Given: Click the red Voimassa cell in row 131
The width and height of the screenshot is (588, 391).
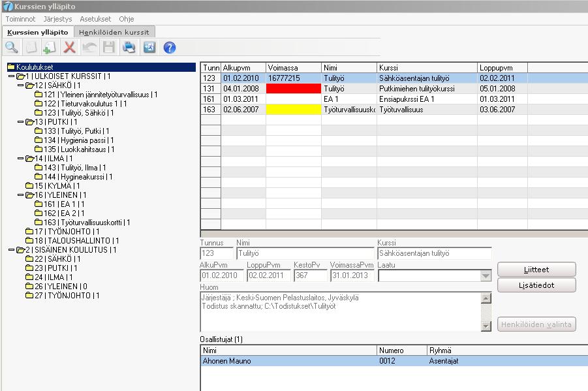Looking at the screenshot, I should coord(294,89).
